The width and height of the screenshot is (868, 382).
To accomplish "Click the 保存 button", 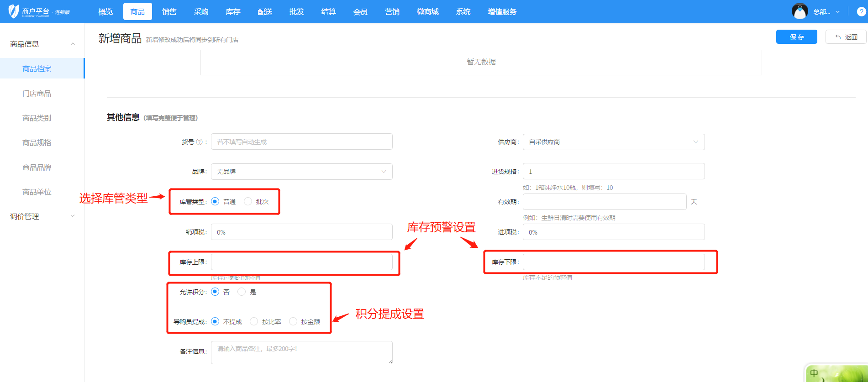I will [796, 37].
